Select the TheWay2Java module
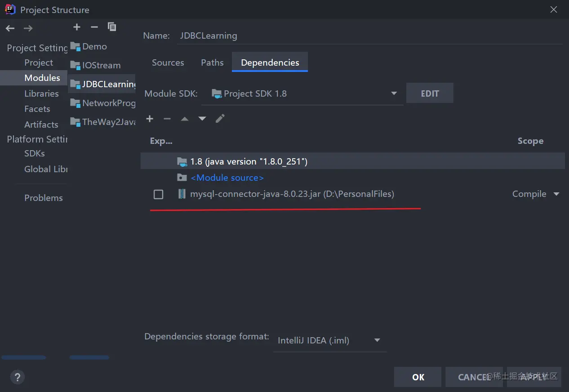The width and height of the screenshot is (569, 392). pyautogui.click(x=102, y=122)
